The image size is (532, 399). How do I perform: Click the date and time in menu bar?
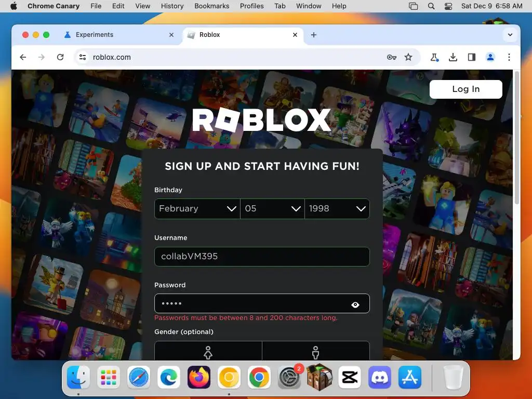coord(492,6)
